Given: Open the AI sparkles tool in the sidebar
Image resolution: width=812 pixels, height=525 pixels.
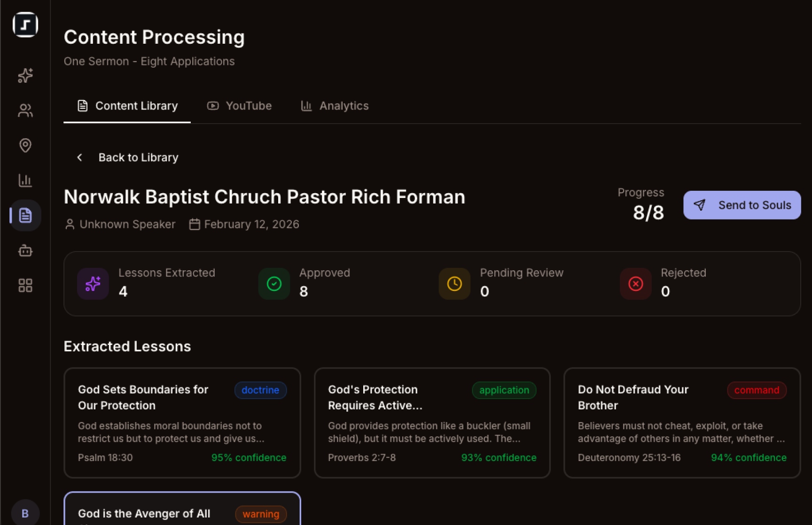Looking at the screenshot, I should (25, 75).
